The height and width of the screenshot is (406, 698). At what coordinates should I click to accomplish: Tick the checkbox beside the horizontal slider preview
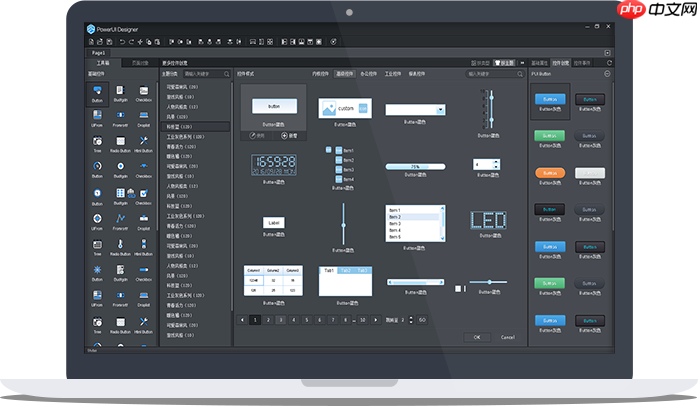(458, 288)
